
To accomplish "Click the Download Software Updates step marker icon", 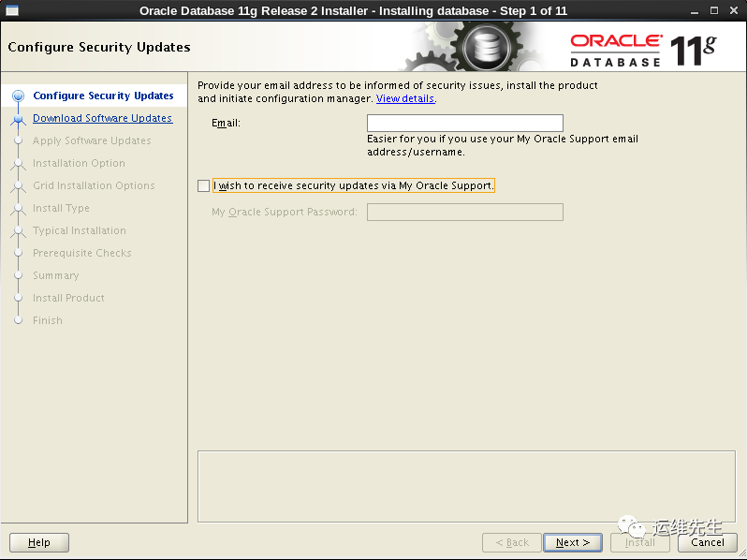I will (18, 119).
